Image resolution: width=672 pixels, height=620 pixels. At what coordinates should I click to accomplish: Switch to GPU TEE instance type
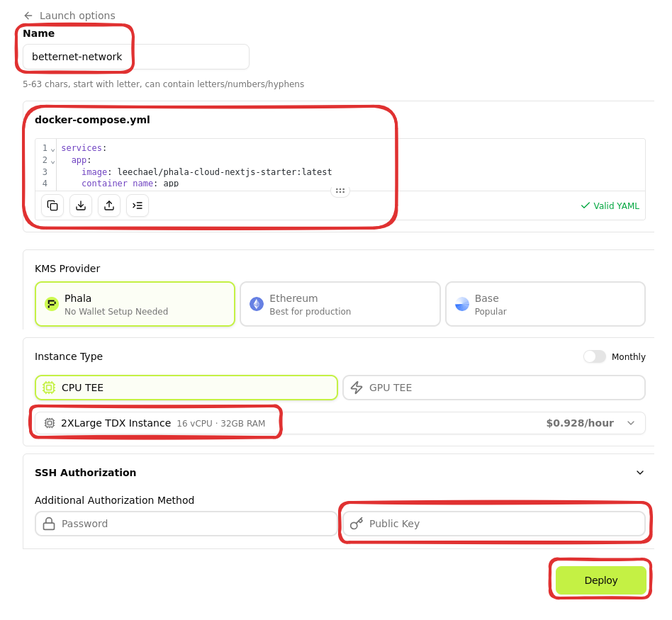click(x=493, y=388)
